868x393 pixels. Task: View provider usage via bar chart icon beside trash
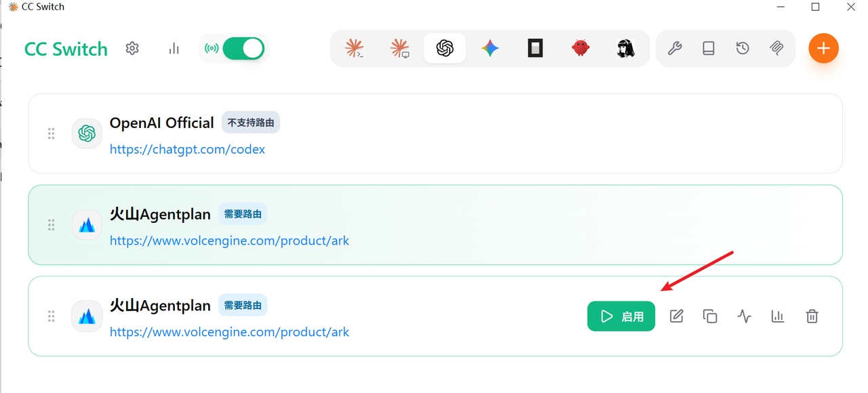point(778,316)
